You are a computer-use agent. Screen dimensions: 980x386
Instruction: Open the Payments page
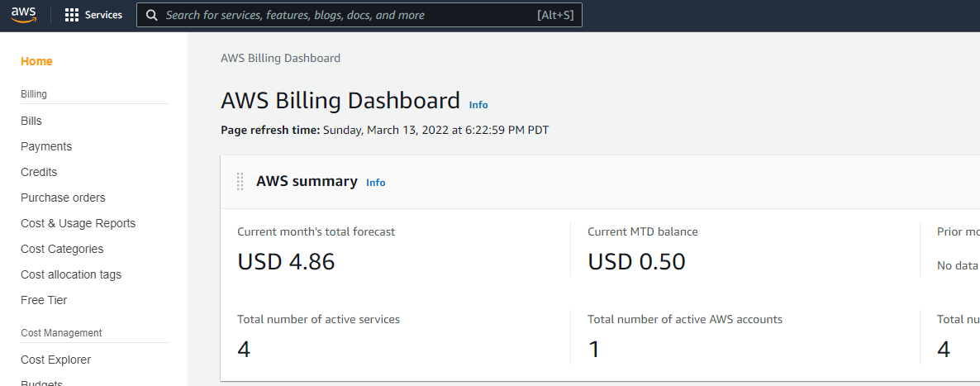coord(46,146)
